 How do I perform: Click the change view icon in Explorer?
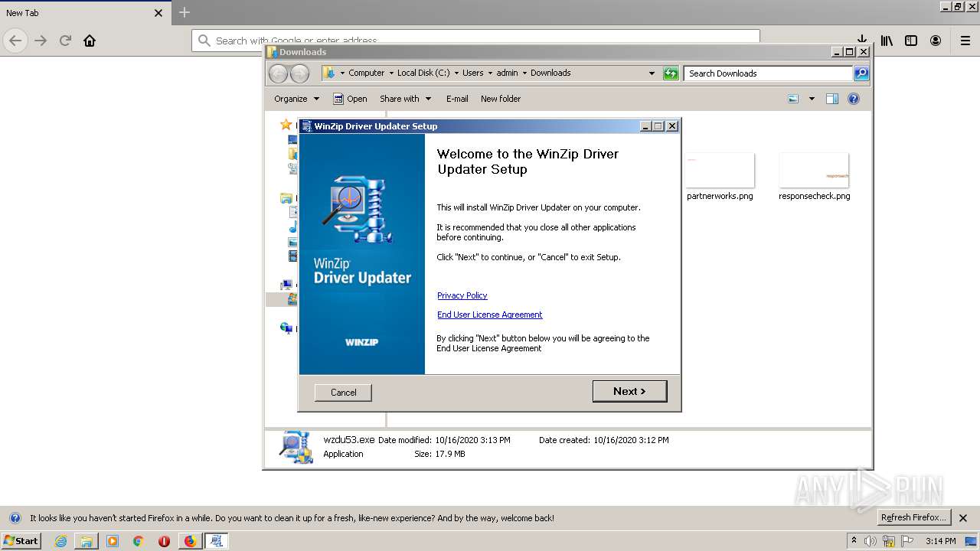point(793,99)
